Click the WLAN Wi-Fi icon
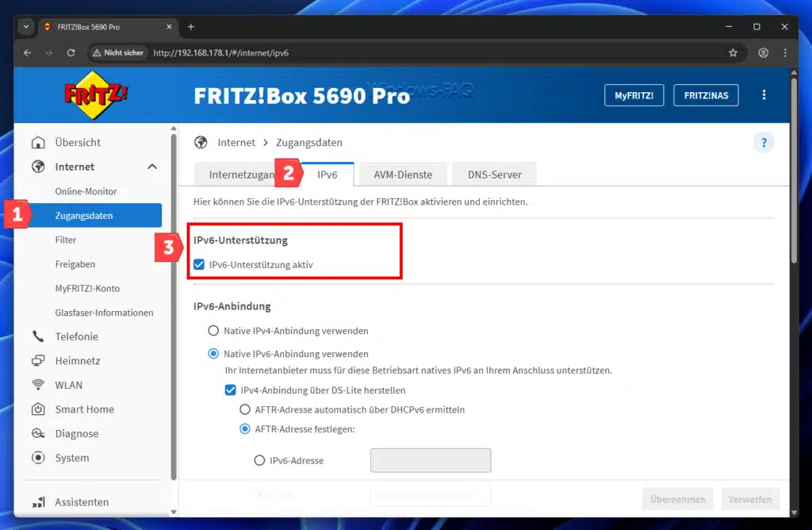Image resolution: width=812 pixels, height=530 pixels. pos(40,385)
